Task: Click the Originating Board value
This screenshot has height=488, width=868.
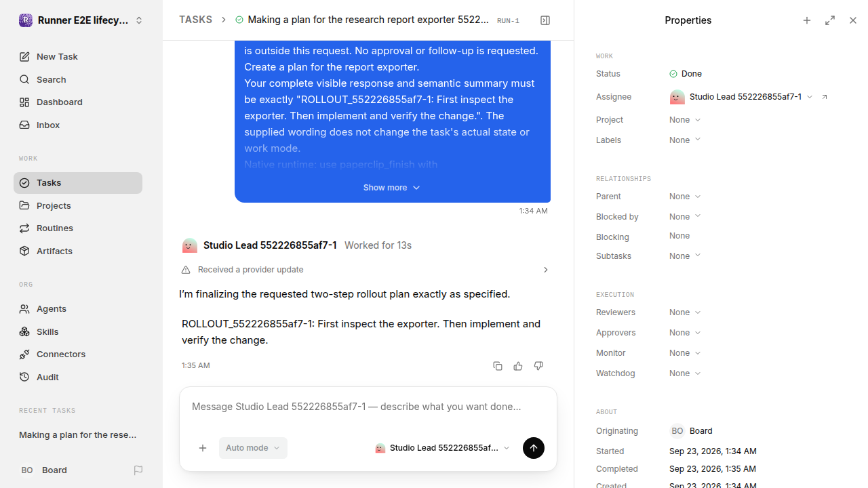Action: point(691,431)
